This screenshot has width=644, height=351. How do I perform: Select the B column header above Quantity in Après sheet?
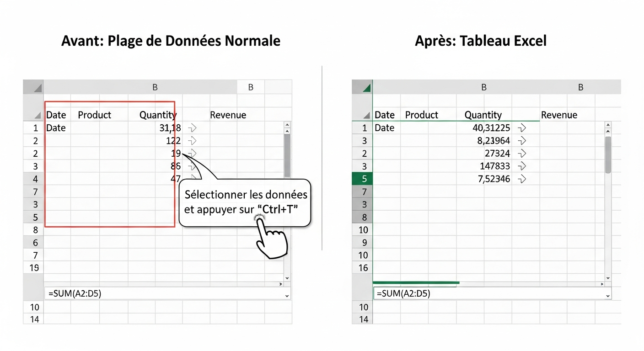(484, 87)
